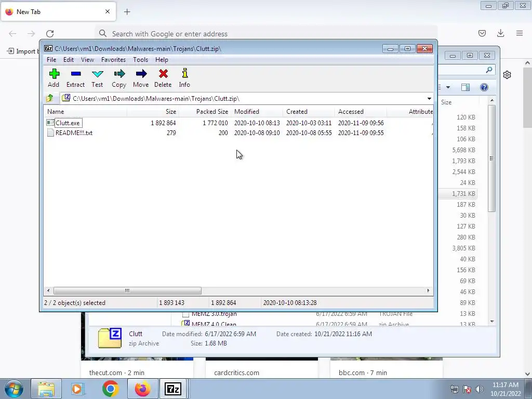The image size is (532, 399).
Task: Click the 7-Zip horizontal scrollbar thumb
Action: coord(127,290)
